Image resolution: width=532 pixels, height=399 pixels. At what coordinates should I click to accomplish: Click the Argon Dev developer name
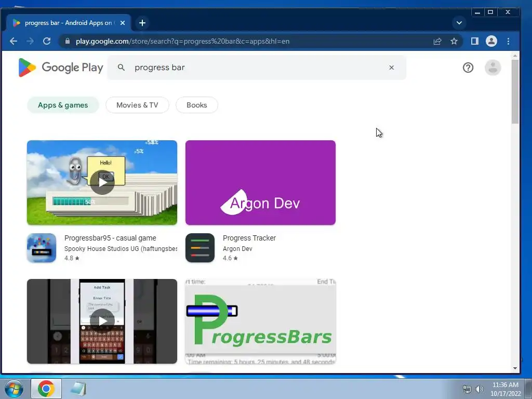[x=237, y=249]
